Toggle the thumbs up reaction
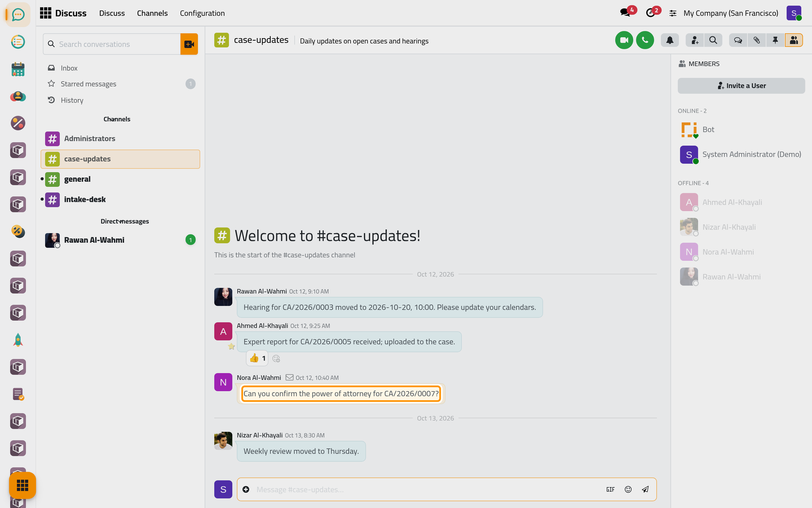Viewport: 812px width, 508px height. [257, 359]
